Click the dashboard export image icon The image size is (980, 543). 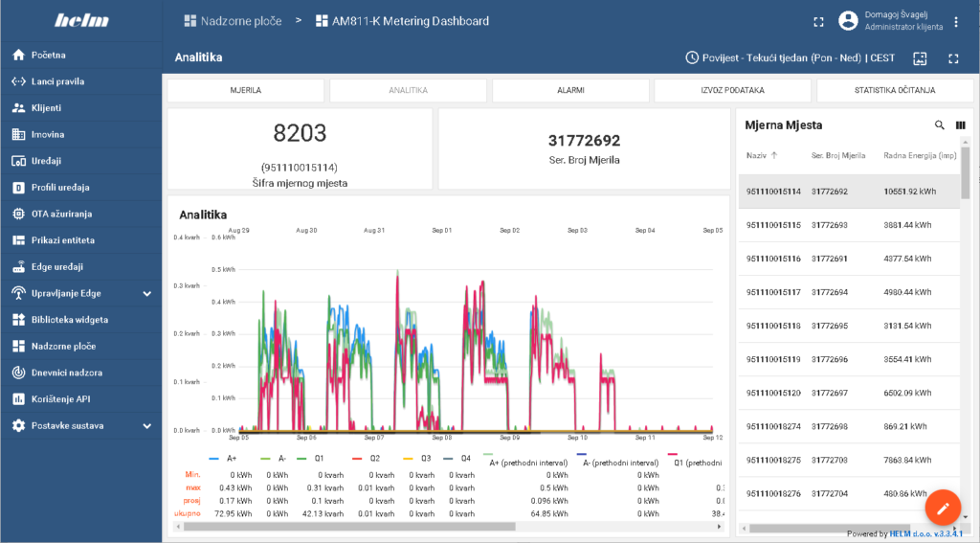[x=920, y=57]
